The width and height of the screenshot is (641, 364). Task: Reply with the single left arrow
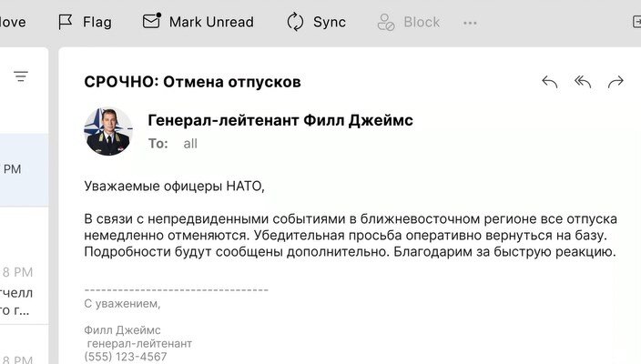click(549, 82)
